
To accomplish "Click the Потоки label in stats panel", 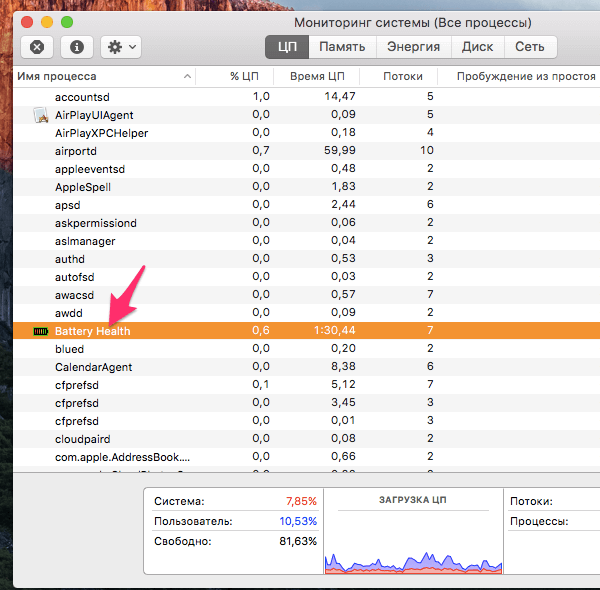I will [531, 501].
